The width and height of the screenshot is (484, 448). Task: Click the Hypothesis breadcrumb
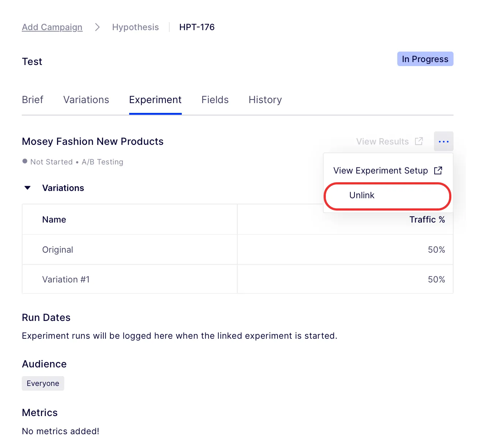tap(135, 27)
